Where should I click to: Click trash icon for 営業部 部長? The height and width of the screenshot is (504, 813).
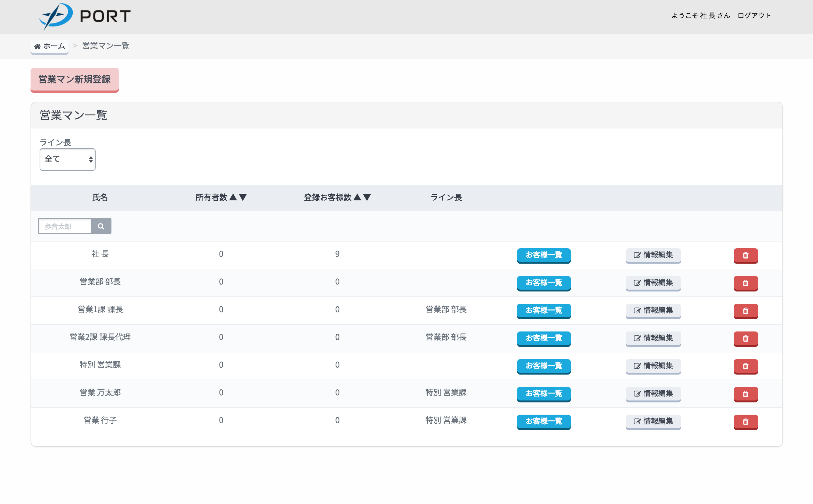[745, 283]
